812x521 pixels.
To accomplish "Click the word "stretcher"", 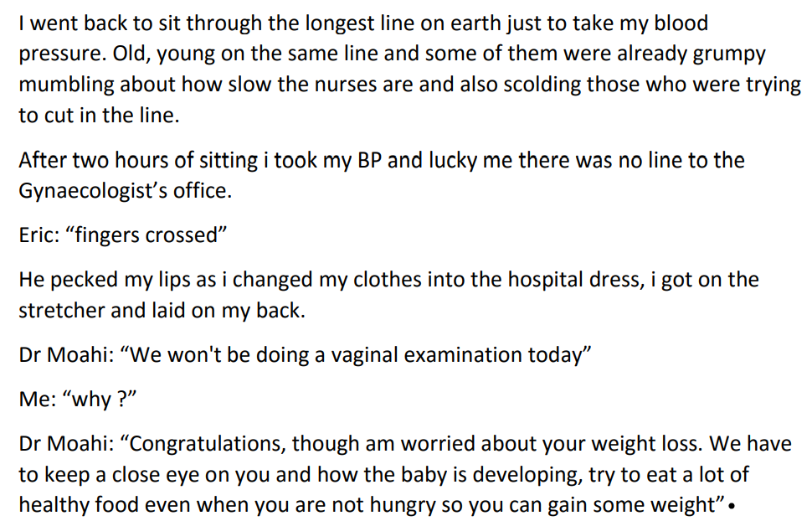I will point(61,310).
